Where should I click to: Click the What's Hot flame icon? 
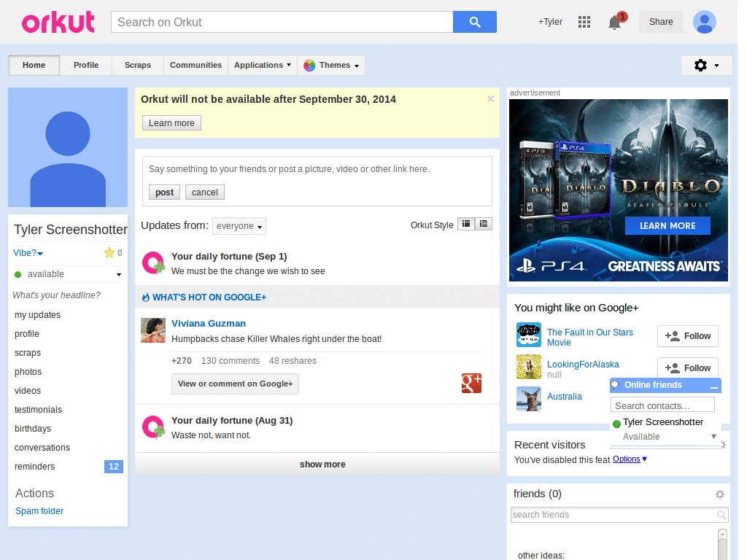click(x=146, y=297)
